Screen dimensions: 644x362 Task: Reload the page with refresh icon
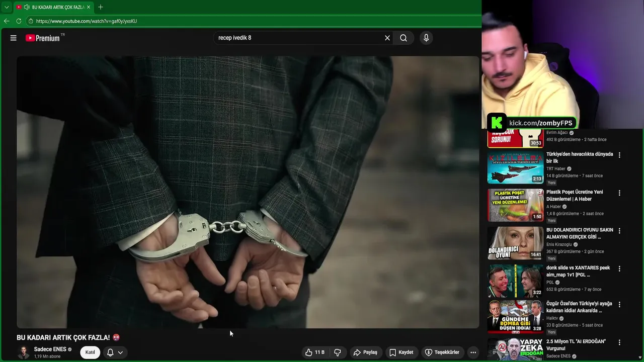(19, 21)
